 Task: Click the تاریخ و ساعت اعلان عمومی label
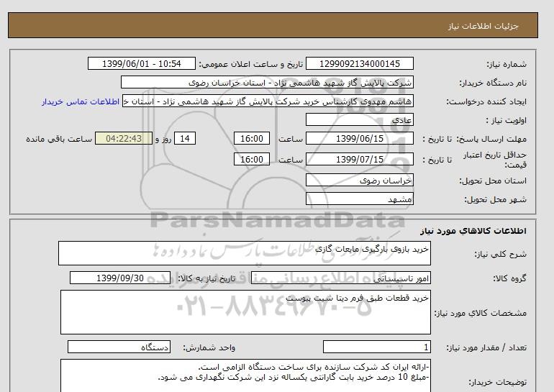coord(251,64)
